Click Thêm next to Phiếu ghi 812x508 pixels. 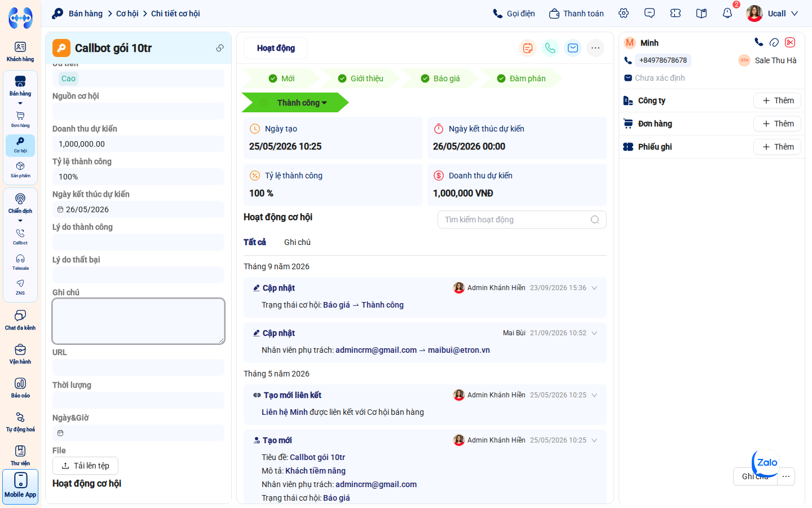click(x=777, y=147)
